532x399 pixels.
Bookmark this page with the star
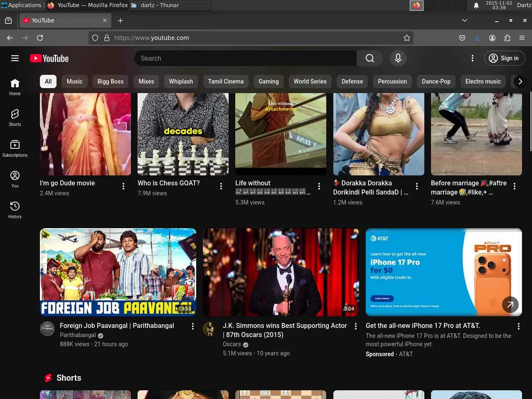point(407,38)
